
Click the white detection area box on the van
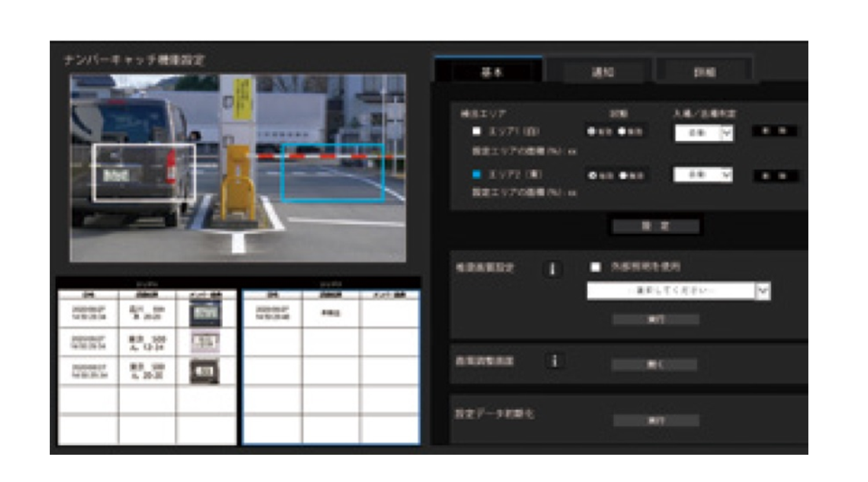[x=144, y=172]
